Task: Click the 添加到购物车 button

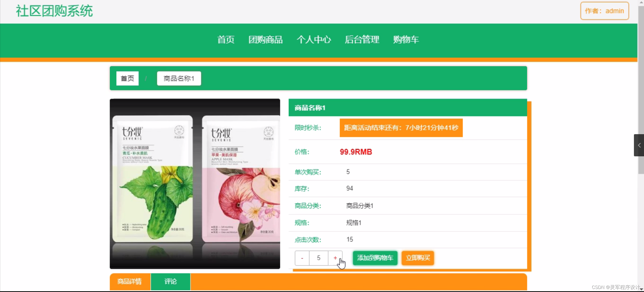Action: pos(375,258)
